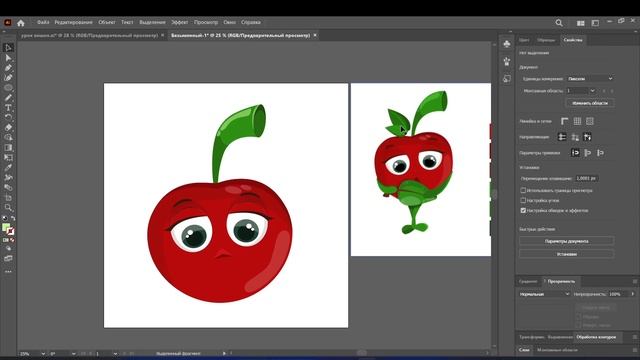Edit the keyboard increment field
This screenshot has width=640, height=360.
pyautogui.click(x=587, y=178)
